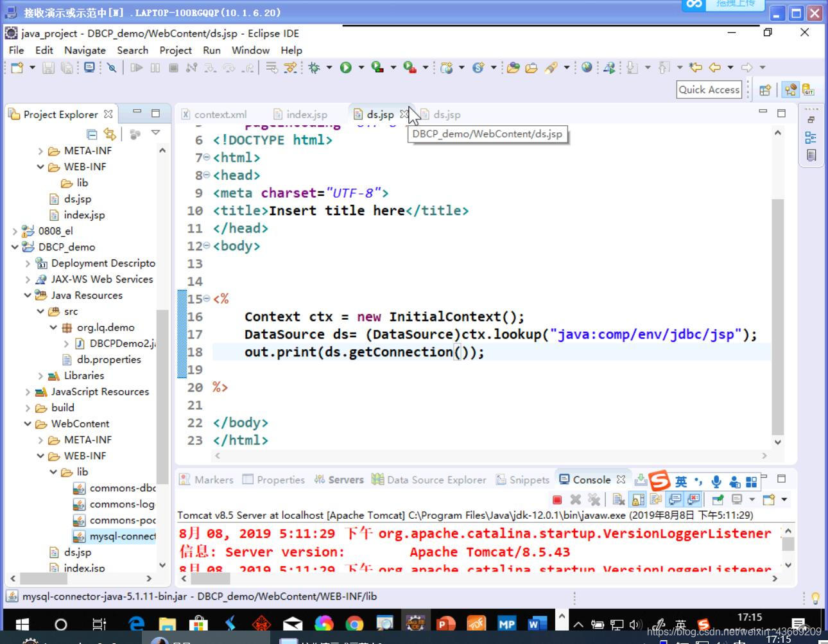Click the Open Perspective icon

pyautogui.click(x=764, y=91)
